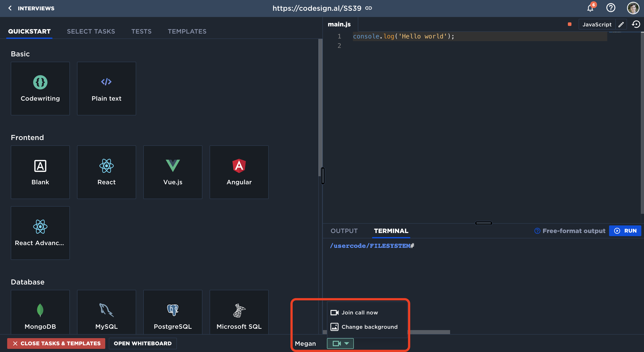Open the user profile avatar

coord(633,8)
